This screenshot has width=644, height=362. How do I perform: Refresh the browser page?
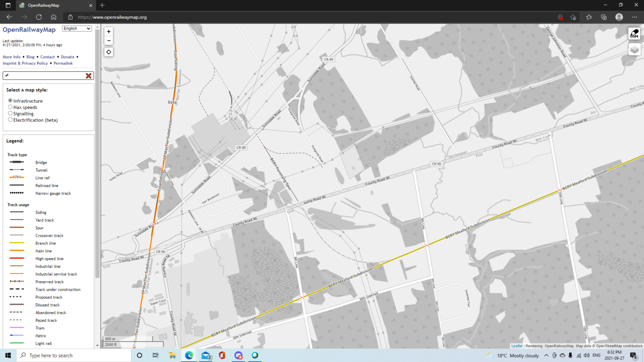[x=39, y=17]
